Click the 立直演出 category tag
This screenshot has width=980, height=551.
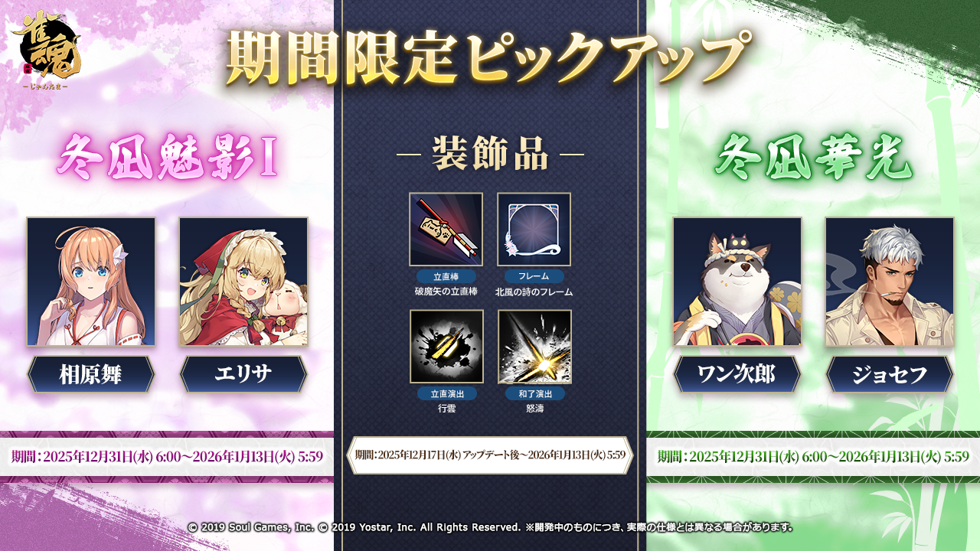[x=446, y=393]
